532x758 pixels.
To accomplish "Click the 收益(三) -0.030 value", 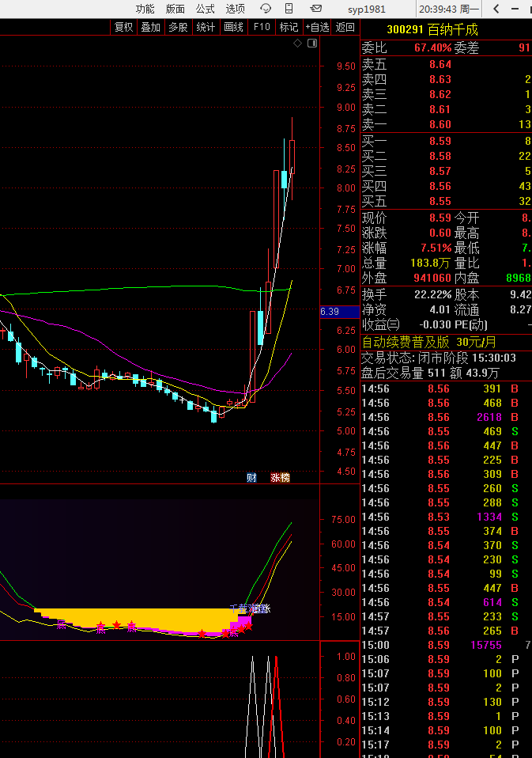I will pos(435,324).
